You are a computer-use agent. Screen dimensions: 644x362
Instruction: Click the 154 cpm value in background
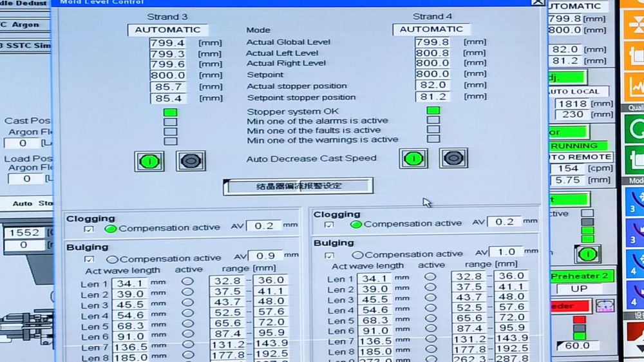(567, 169)
